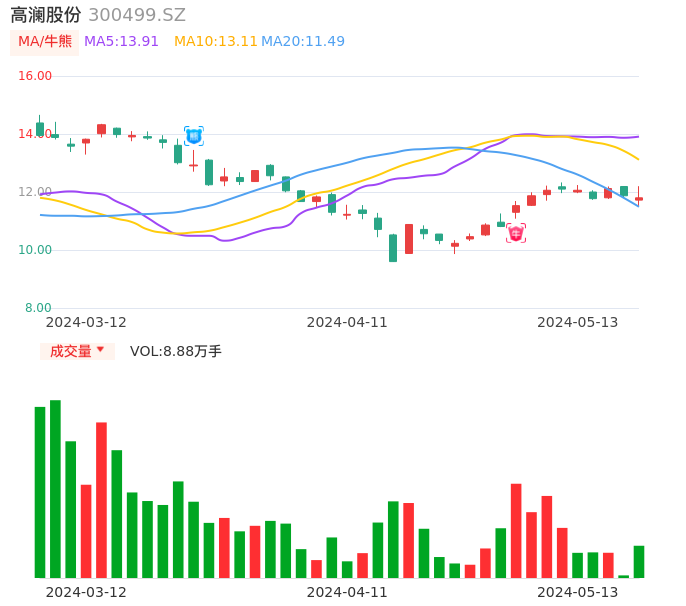Viewport: 686px width, 606px height.
Task: Click the large green candlestick near 10.00
Action: (x=393, y=248)
